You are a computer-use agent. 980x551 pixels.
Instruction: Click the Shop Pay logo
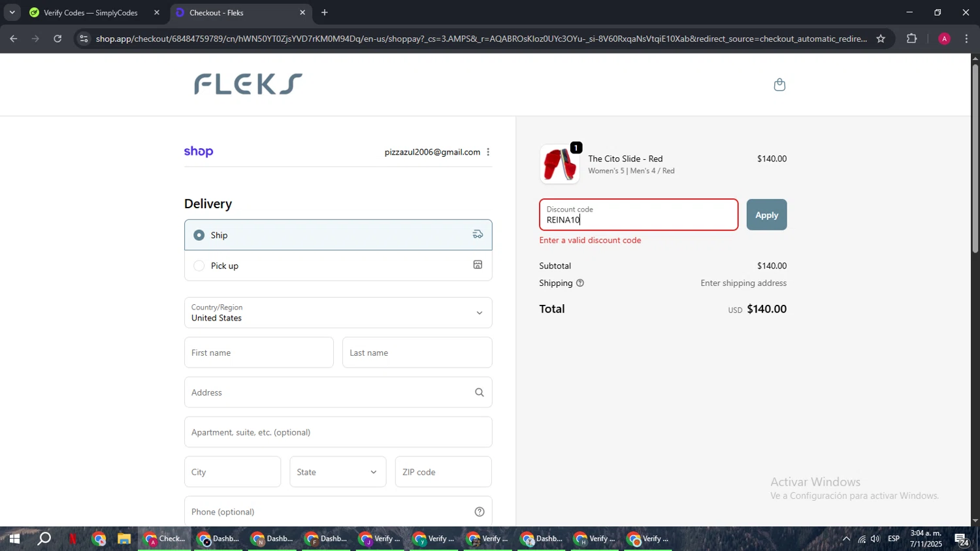(x=199, y=151)
